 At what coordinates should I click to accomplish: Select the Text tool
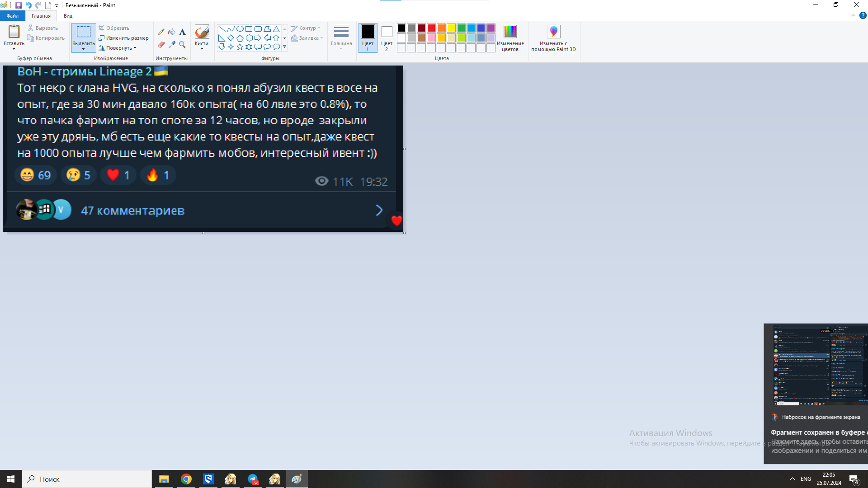182,32
